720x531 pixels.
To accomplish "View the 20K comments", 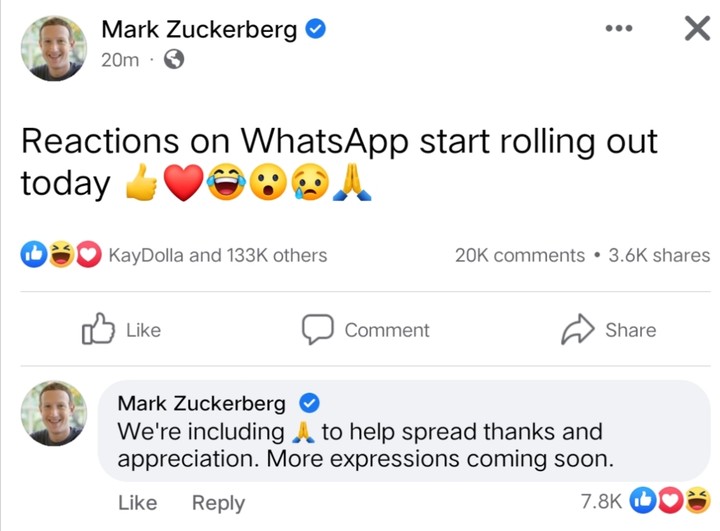I will (519, 255).
